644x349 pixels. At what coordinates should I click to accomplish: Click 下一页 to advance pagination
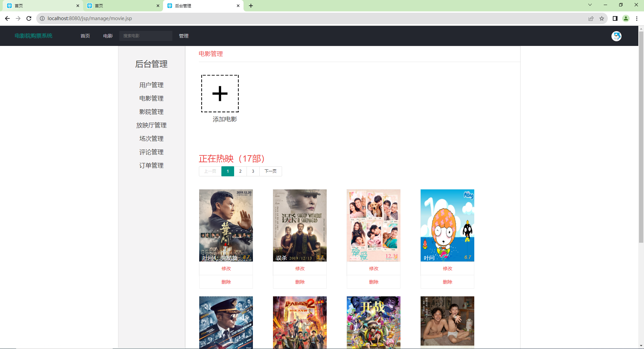pyautogui.click(x=270, y=171)
